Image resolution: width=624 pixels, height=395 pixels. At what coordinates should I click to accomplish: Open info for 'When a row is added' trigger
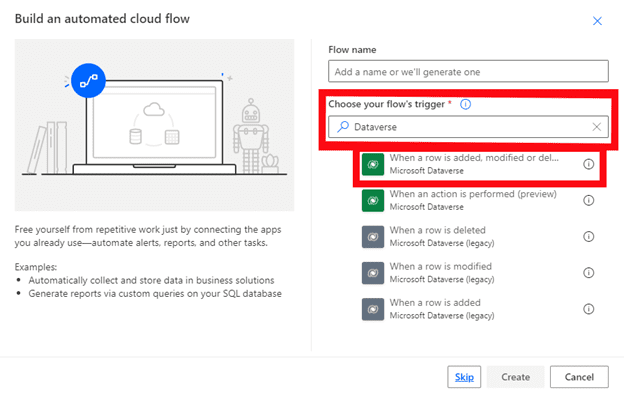[x=589, y=309]
